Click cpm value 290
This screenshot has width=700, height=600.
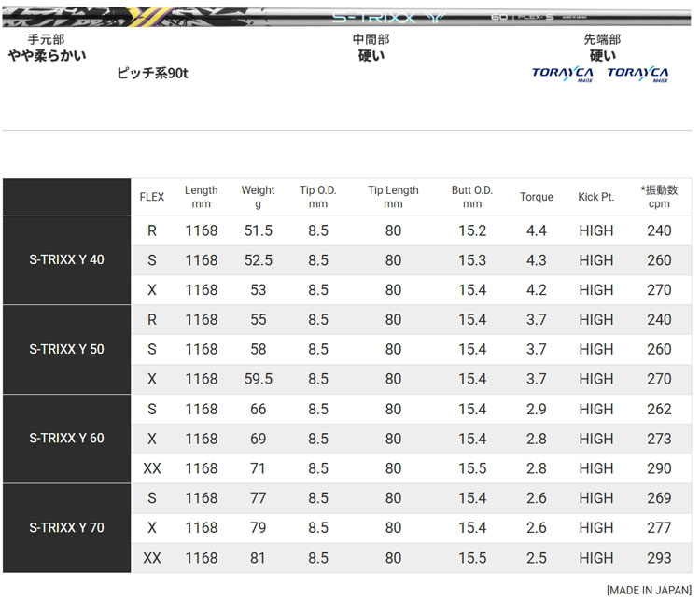tap(659, 468)
